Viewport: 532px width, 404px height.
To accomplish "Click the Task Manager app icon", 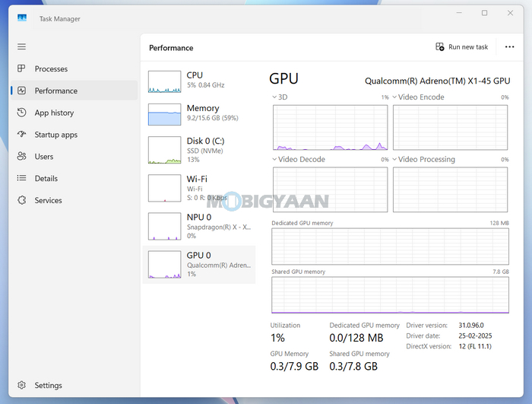I will [x=22, y=17].
